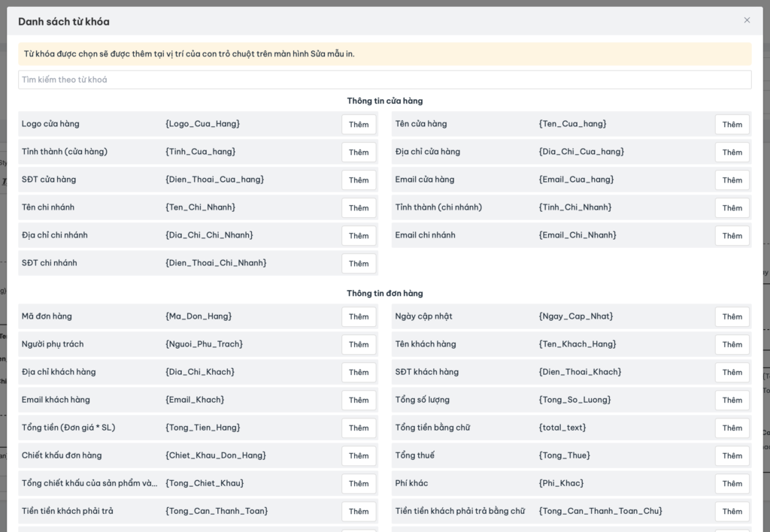Add the Tên khách hàng keyword
The width and height of the screenshot is (770, 532).
(x=732, y=345)
